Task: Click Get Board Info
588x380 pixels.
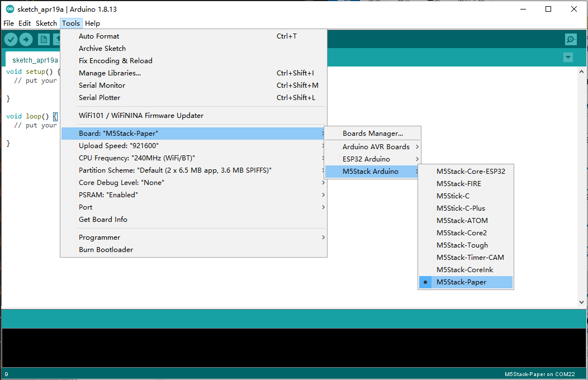Action: [193, 219]
